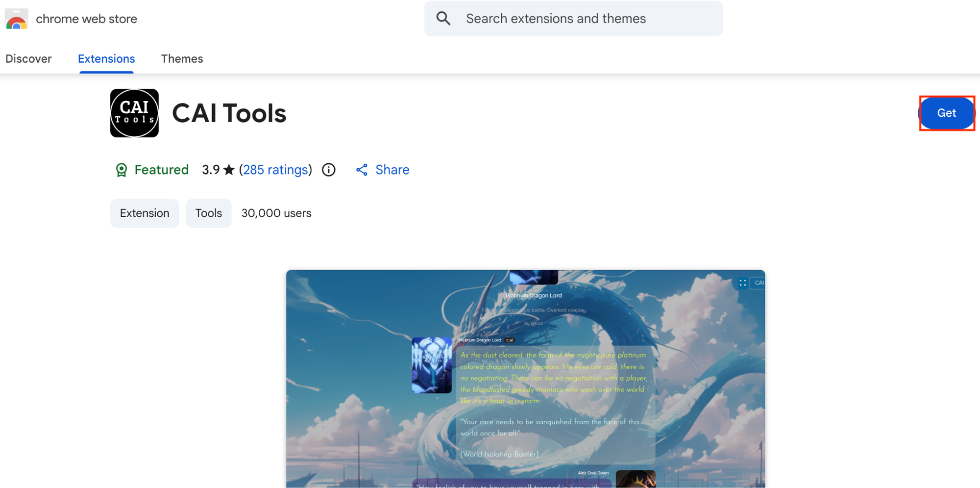Click the star icon beside 3.9 rating
This screenshot has height=488, width=980.
(x=229, y=170)
